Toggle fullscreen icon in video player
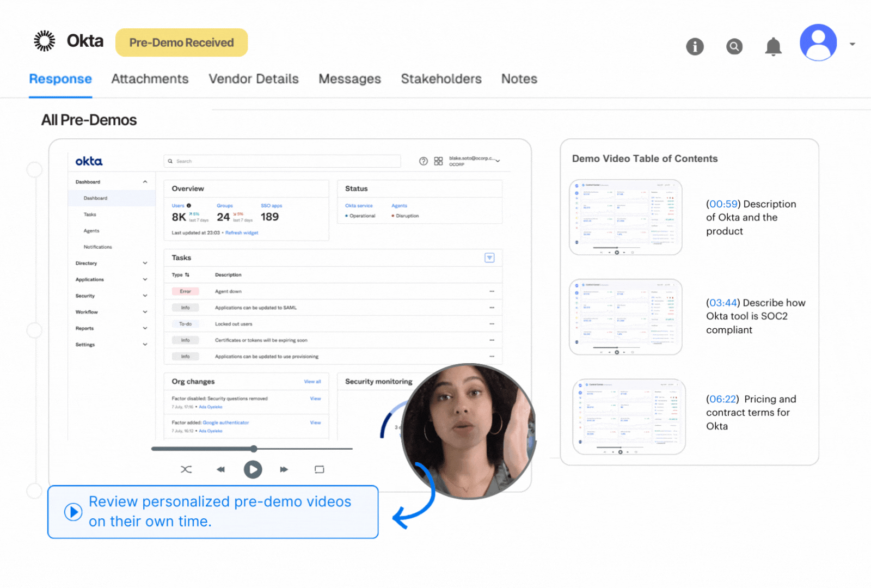871x588 pixels. (320, 469)
